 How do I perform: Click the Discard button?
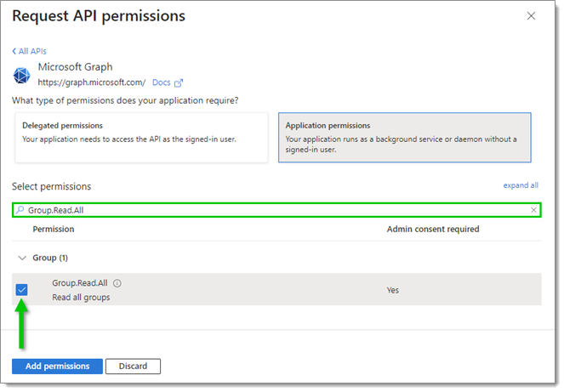pos(133,366)
